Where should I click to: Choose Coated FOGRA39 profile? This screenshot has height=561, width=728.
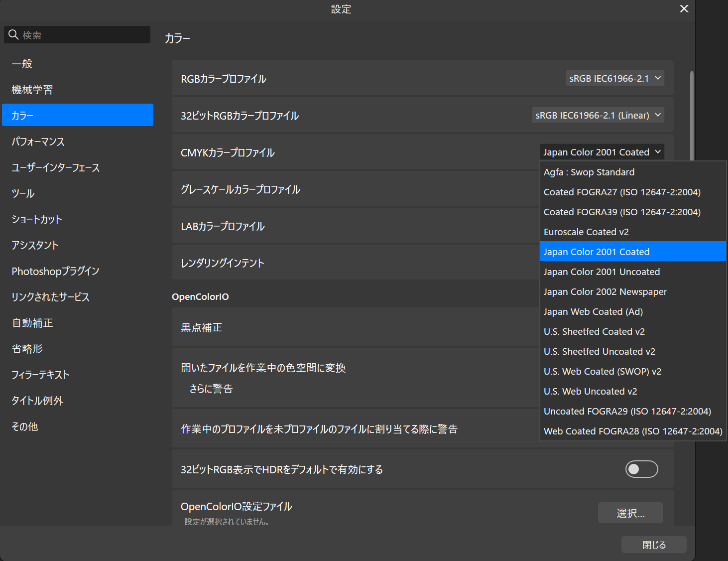click(633, 212)
